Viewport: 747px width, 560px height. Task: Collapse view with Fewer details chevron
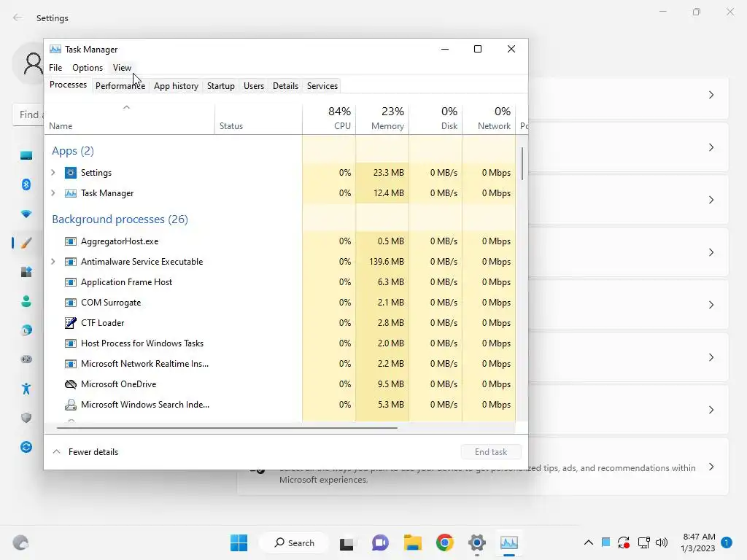[56, 452]
